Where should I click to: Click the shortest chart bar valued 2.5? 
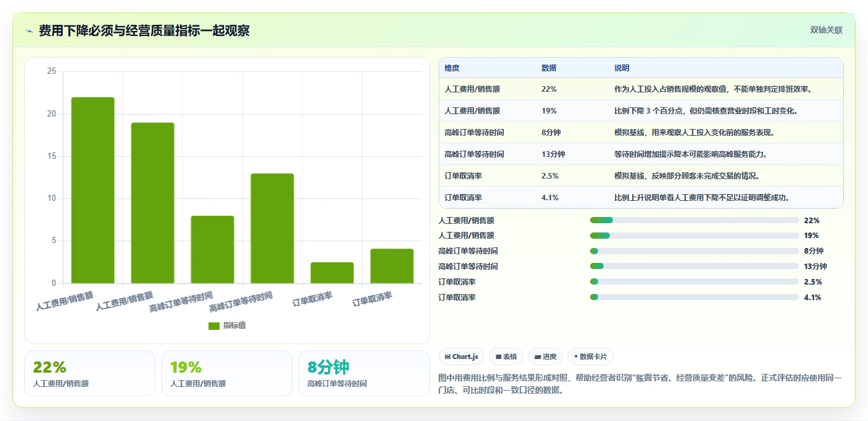(332, 273)
